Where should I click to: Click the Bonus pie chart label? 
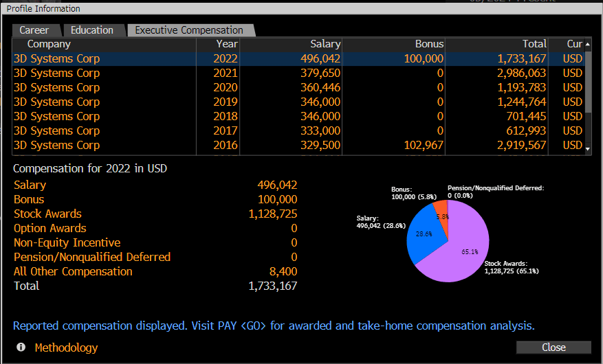coord(414,193)
